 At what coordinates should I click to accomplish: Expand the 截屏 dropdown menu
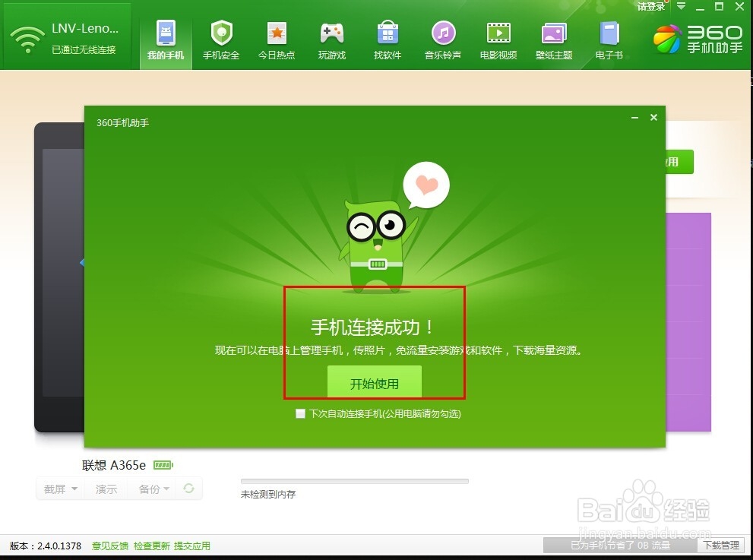click(x=59, y=489)
